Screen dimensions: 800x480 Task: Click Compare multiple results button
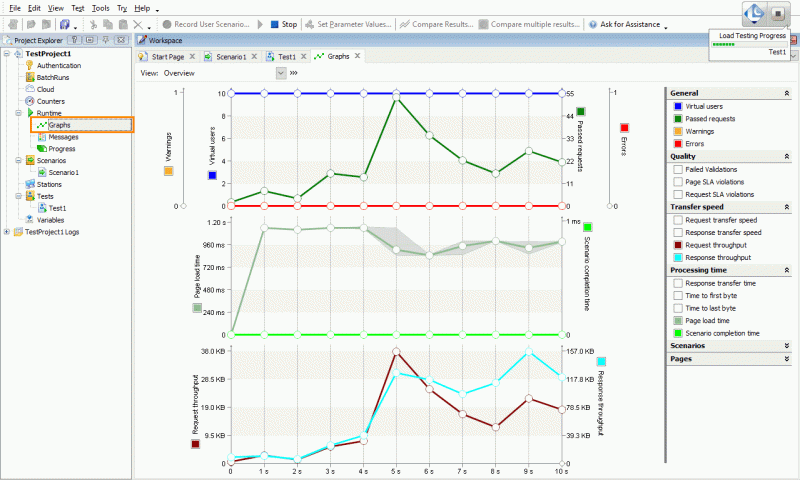529,24
